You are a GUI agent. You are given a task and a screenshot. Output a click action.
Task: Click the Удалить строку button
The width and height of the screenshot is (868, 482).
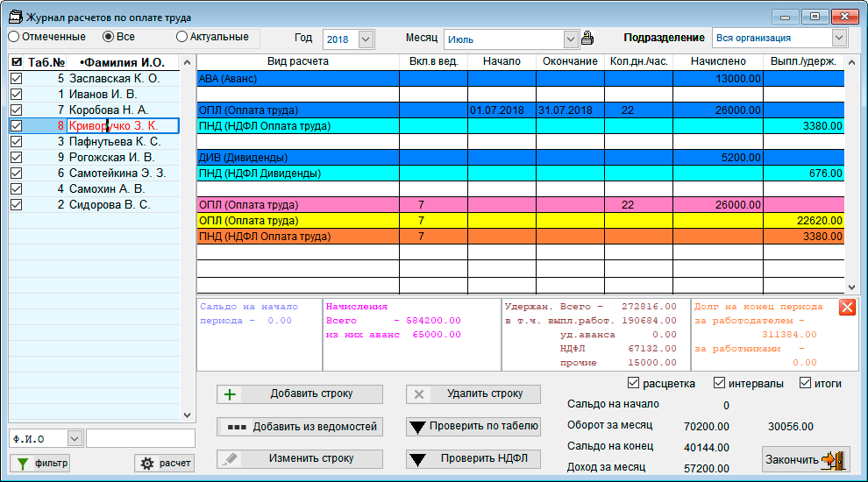pos(473,394)
